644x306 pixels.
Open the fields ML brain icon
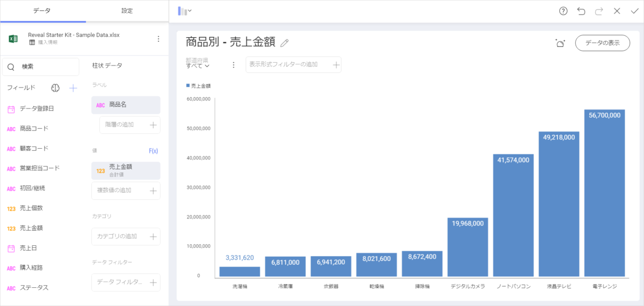coord(55,88)
